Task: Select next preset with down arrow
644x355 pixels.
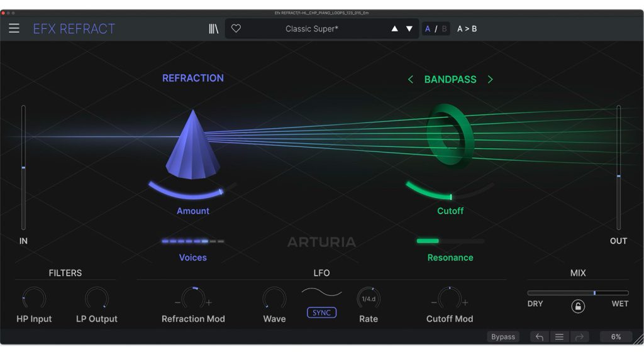Action: 409,29
